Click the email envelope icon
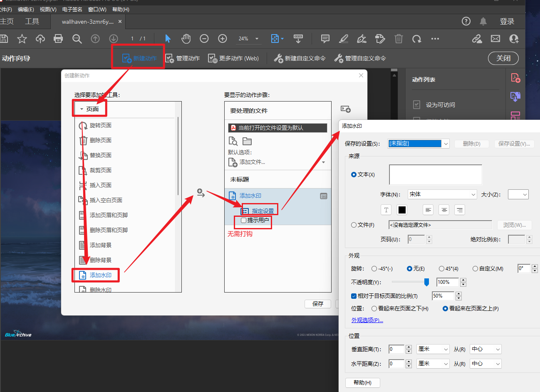The height and width of the screenshot is (392, 540). click(495, 39)
